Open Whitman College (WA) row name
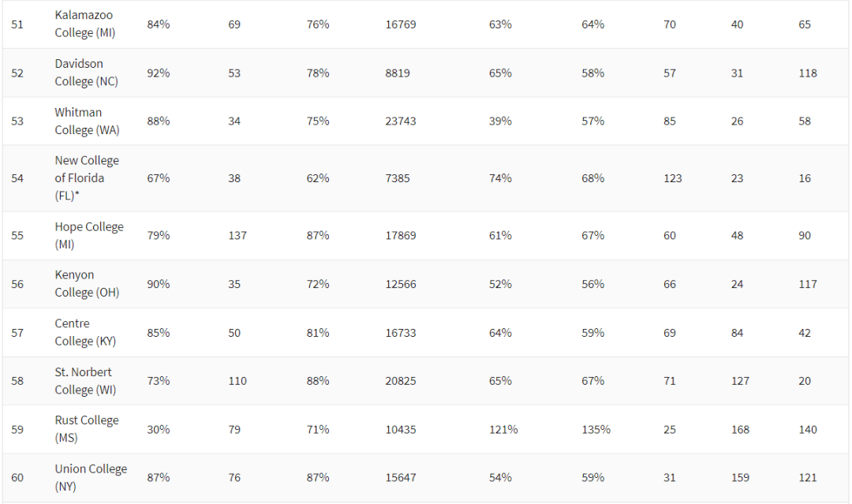The image size is (852, 504). coord(87,121)
